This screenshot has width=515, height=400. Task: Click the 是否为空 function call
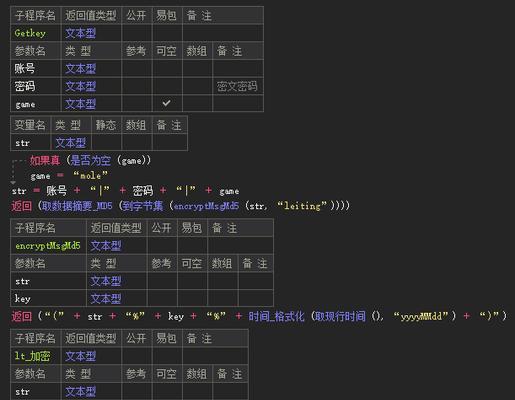(x=90, y=161)
